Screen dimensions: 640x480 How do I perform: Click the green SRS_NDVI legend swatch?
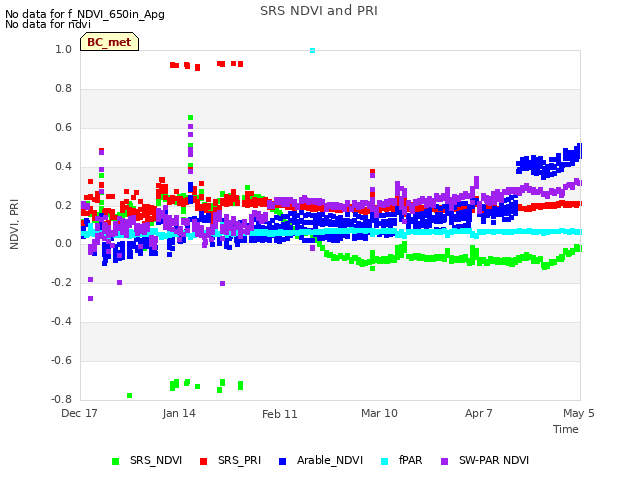coord(116,461)
